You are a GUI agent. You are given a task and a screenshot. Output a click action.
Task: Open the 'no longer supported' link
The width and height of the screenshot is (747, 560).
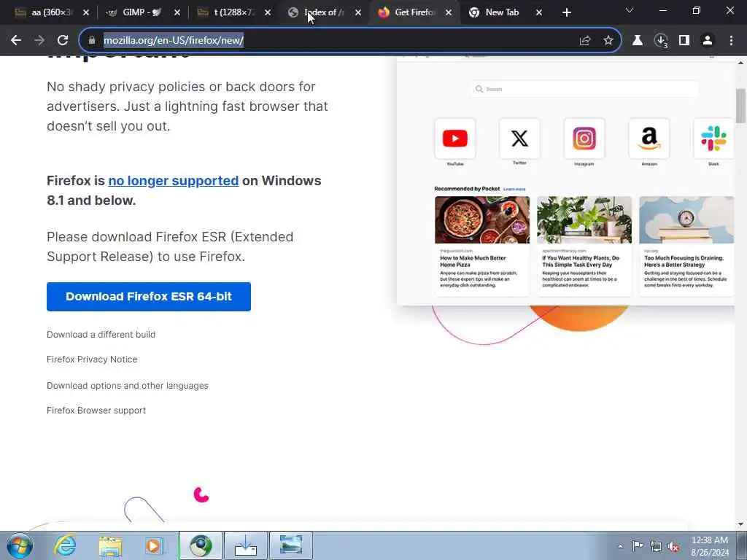coord(174,181)
